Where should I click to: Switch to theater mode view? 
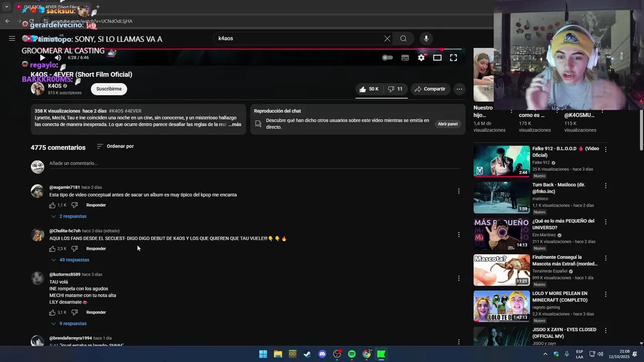[x=437, y=58]
